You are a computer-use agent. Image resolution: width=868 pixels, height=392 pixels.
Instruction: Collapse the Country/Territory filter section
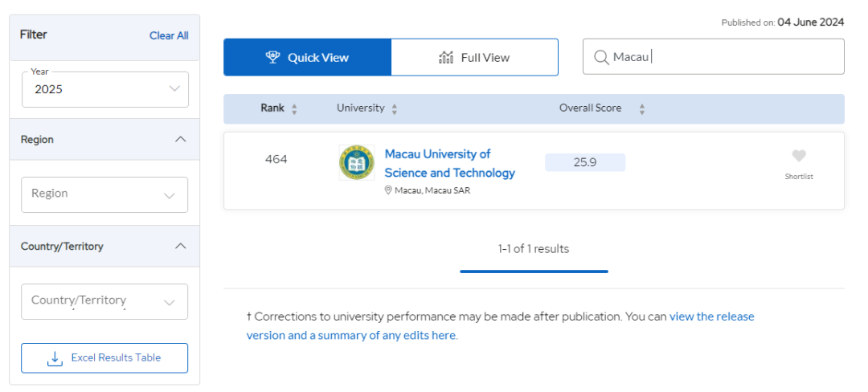click(x=181, y=247)
